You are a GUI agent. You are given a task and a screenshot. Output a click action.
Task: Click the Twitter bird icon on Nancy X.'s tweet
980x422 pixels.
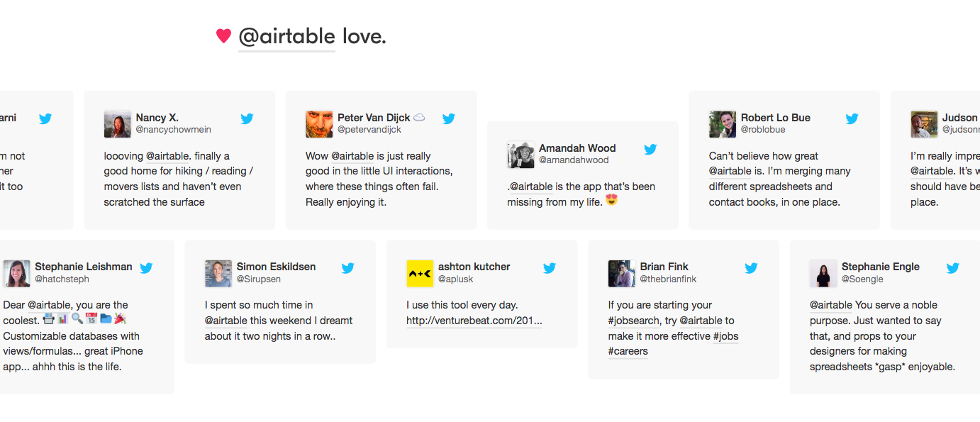point(247,118)
